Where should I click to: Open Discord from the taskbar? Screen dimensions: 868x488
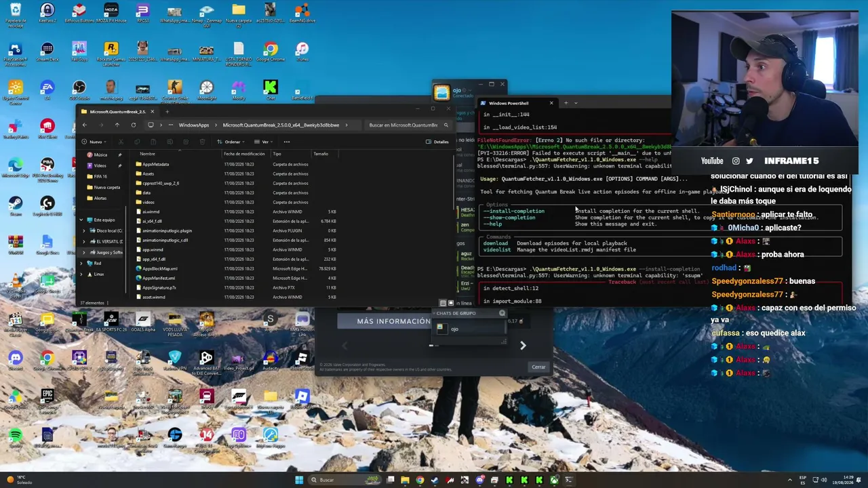tap(479, 480)
